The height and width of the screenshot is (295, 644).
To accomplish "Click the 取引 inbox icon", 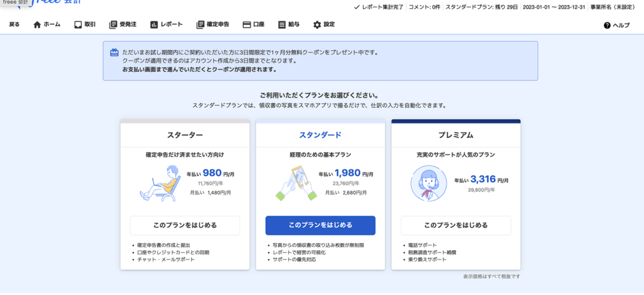I will pos(78,25).
